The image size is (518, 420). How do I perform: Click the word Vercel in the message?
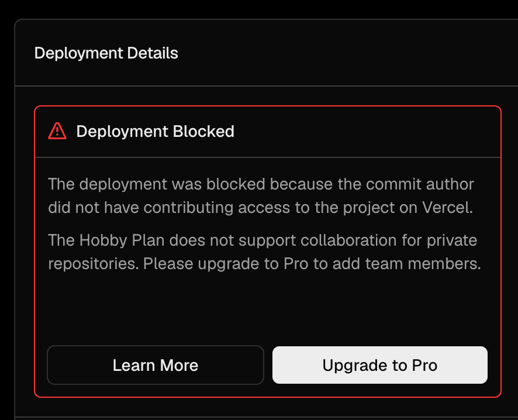[447, 208]
